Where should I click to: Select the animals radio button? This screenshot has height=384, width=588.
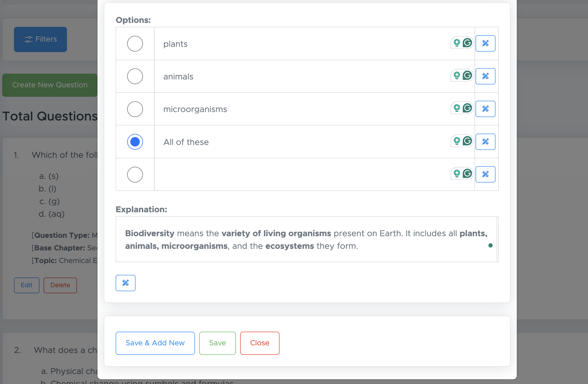point(135,76)
